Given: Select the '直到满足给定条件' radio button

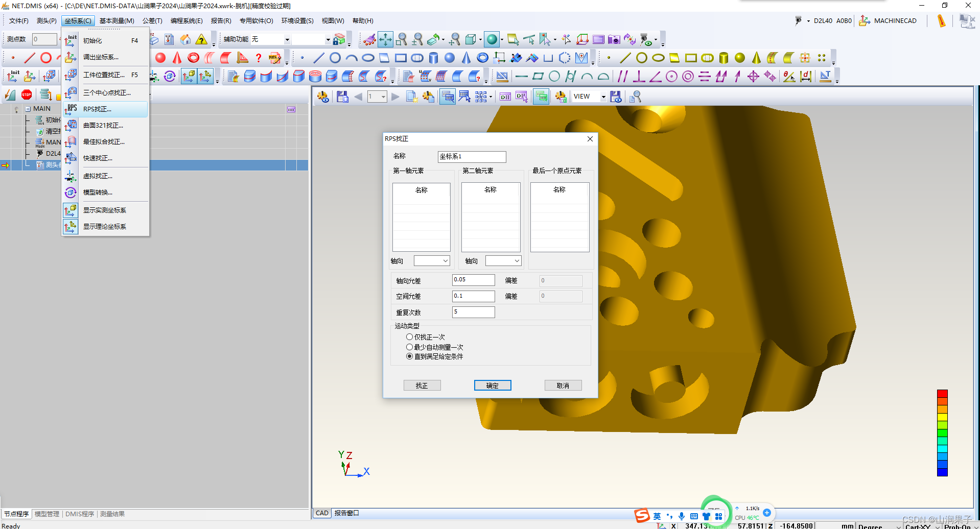Looking at the screenshot, I should click(409, 356).
